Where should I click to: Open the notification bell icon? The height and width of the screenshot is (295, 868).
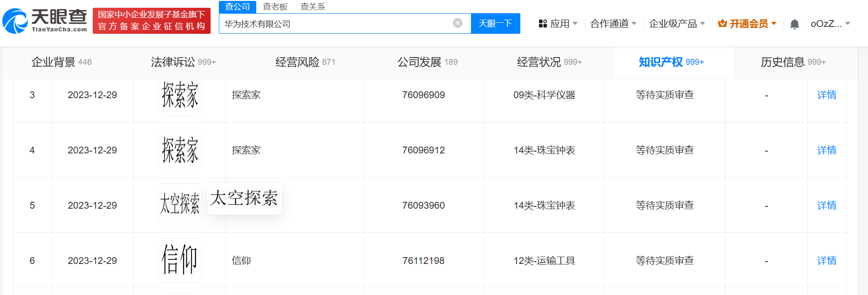[x=794, y=24]
